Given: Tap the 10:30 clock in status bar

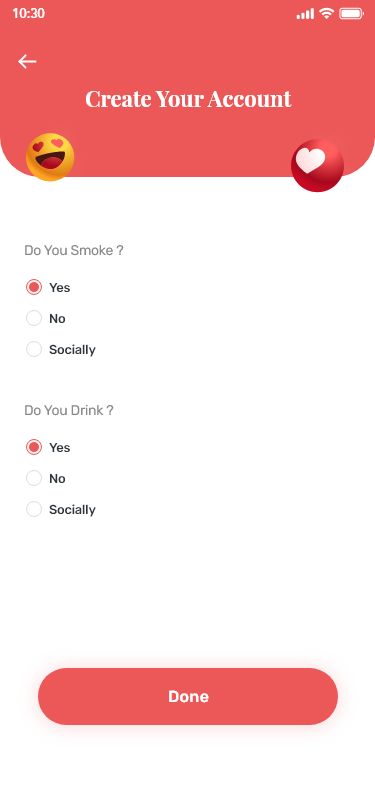Looking at the screenshot, I should 28,13.
